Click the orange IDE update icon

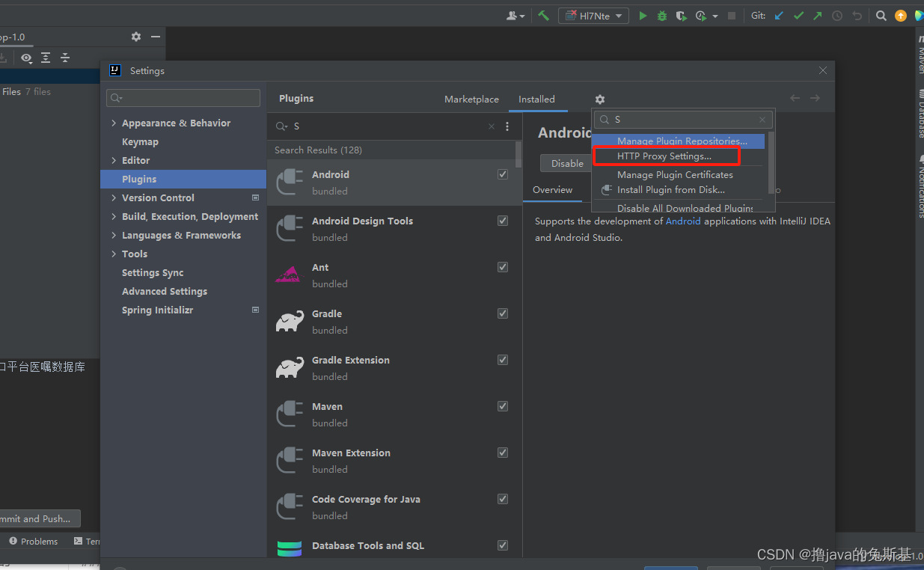901,16
